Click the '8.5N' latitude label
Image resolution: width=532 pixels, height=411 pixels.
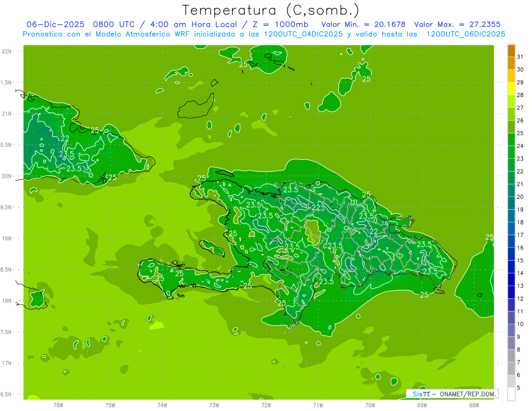(x=6, y=270)
